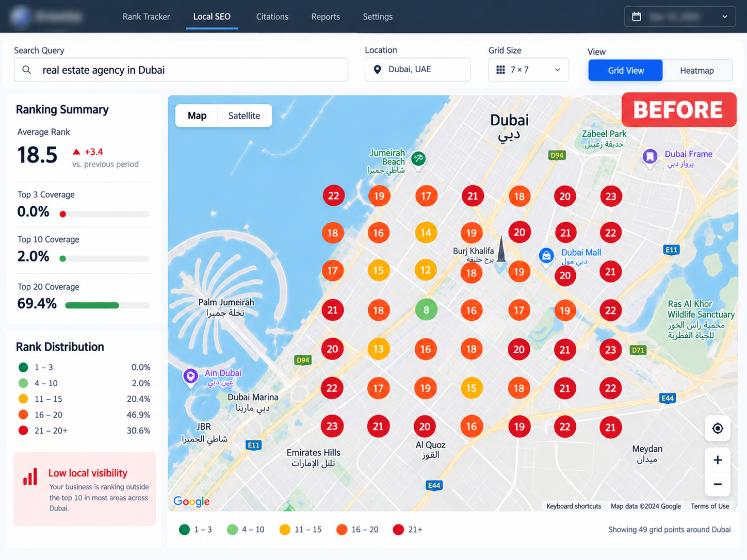747x560 pixels.
Task: Click the blurred app logo icon
Action: point(20,16)
